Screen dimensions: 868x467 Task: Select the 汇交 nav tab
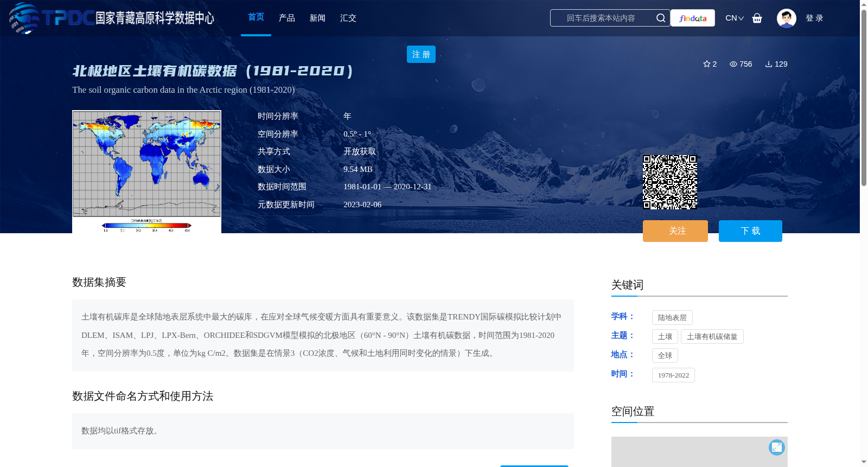[348, 18]
